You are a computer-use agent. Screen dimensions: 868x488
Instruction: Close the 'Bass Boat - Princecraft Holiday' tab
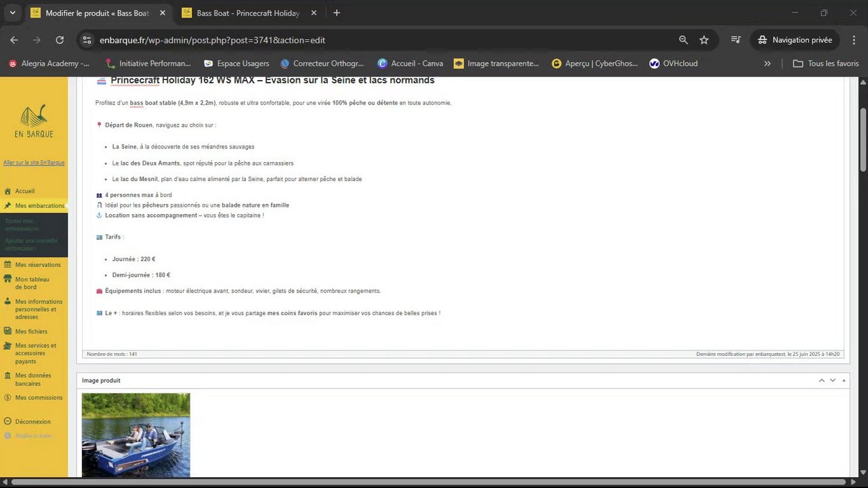313,13
